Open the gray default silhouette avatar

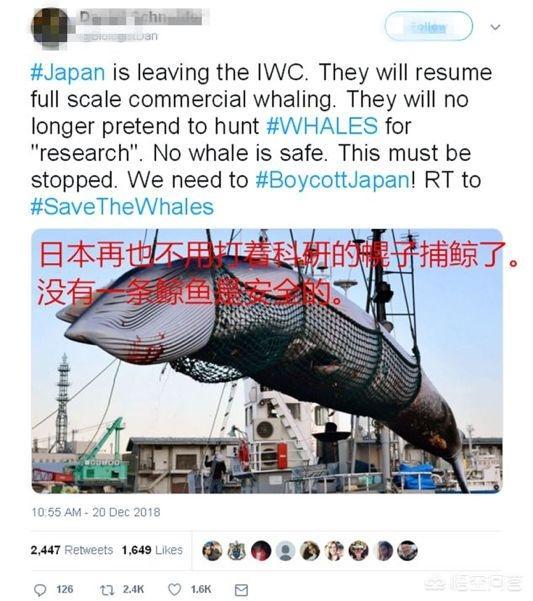285,551
